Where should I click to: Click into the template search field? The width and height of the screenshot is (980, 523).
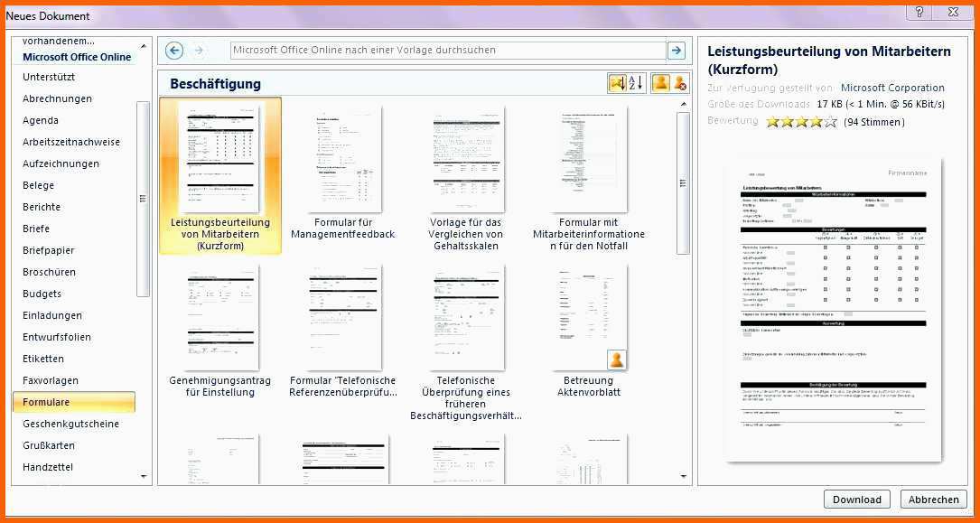point(448,51)
